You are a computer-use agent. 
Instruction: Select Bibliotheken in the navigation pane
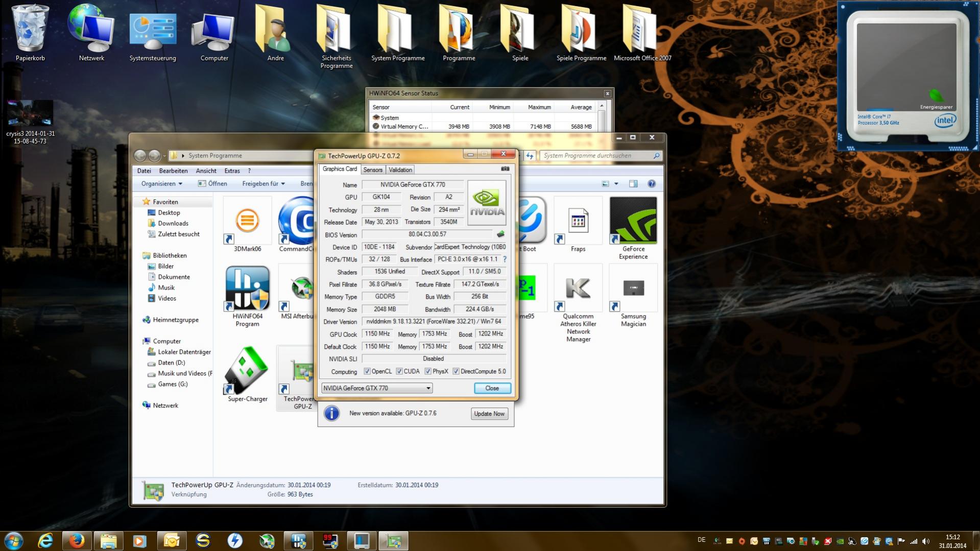(x=170, y=255)
